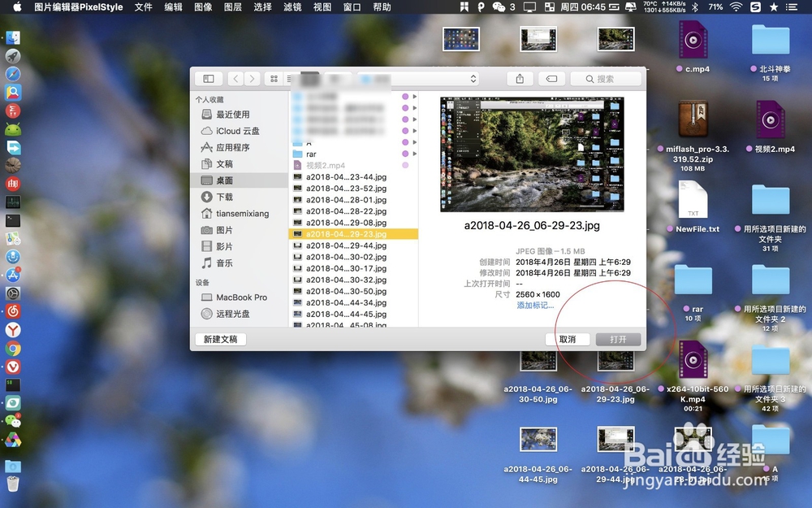This screenshot has height=508, width=812.
Task: Click the 取消 button to dismiss the dialog
Action: click(x=569, y=339)
